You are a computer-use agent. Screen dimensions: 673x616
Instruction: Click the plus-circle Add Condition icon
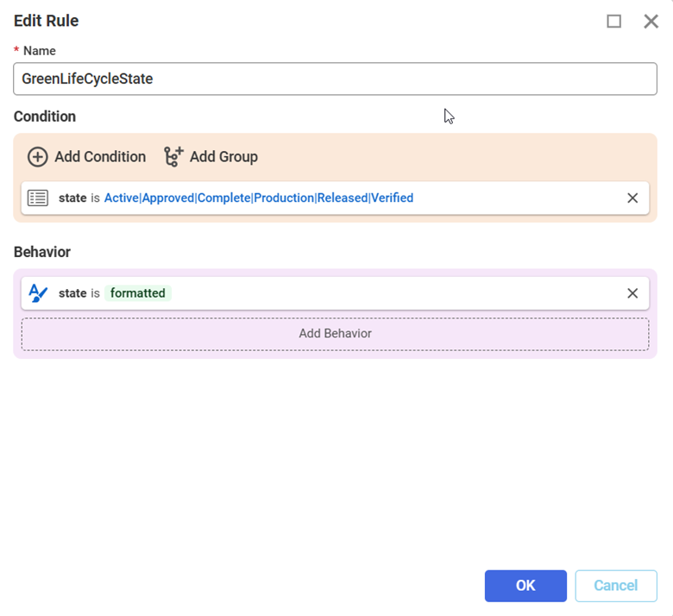(x=38, y=157)
